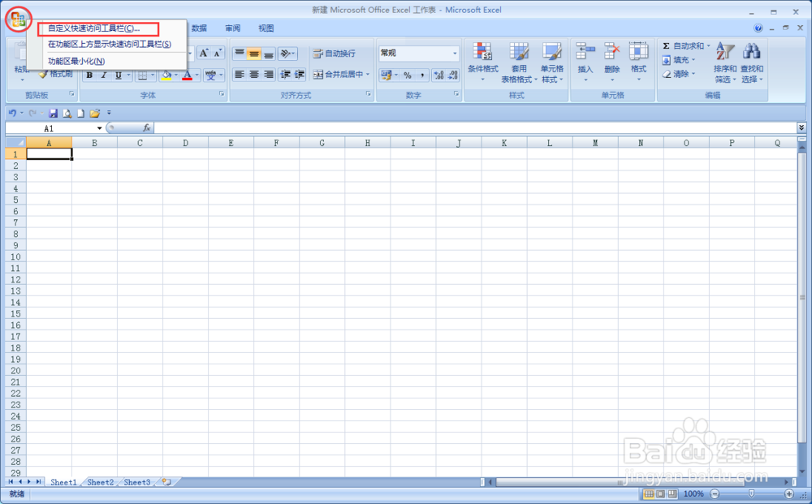The image size is (812, 504).
Task: Apply yellow fill color bucket
Action: 166,75
